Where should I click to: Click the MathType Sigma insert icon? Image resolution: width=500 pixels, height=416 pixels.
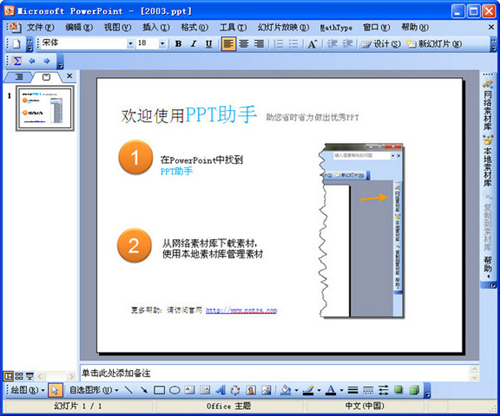coord(17,61)
